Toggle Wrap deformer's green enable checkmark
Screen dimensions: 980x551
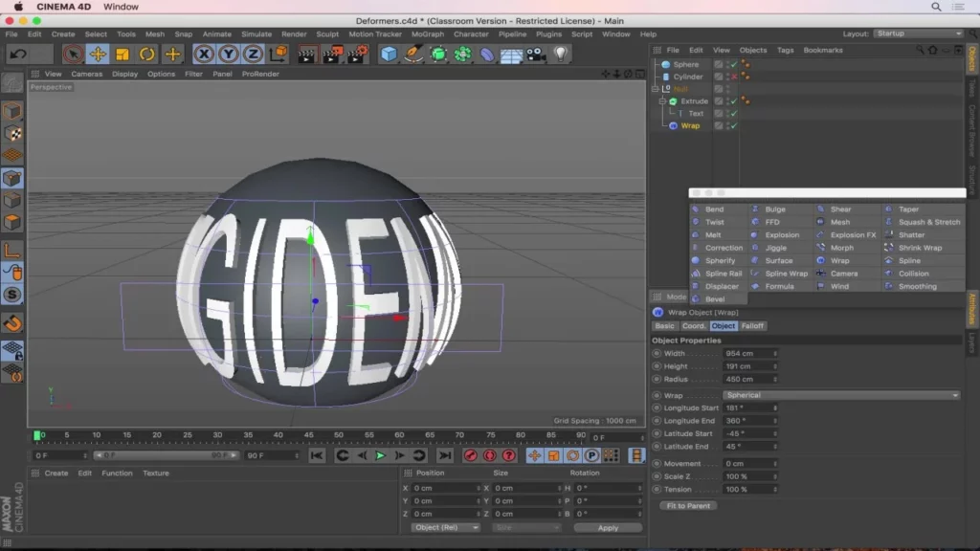(734, 125)
